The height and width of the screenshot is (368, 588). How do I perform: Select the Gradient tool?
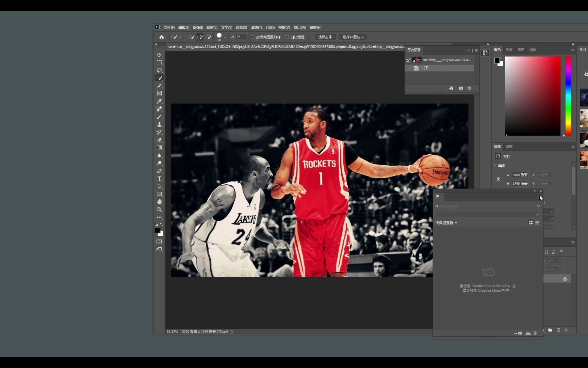(159, 148)
